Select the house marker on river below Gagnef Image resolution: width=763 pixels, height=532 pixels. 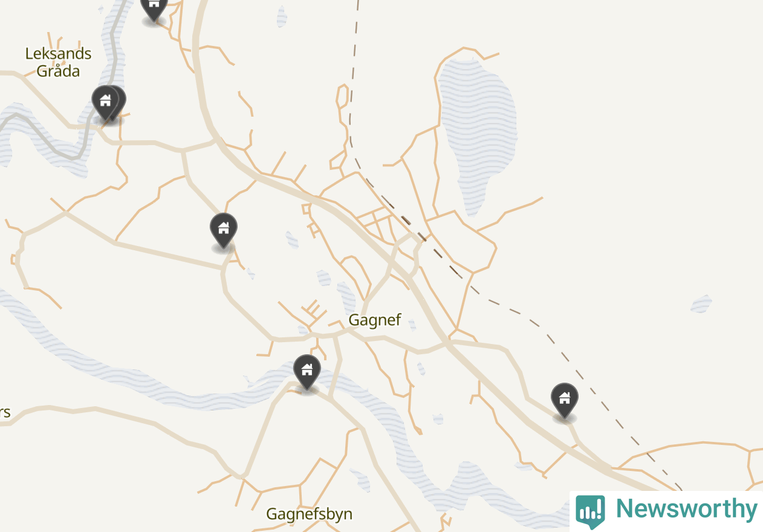pos(307,372)
